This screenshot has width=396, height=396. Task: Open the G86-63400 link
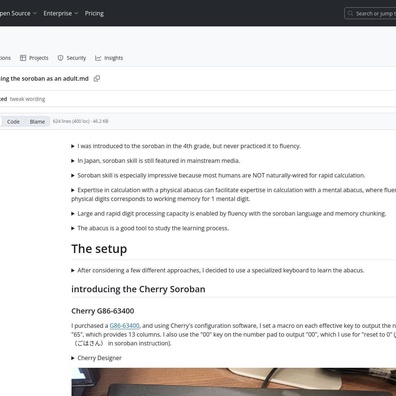124,326
